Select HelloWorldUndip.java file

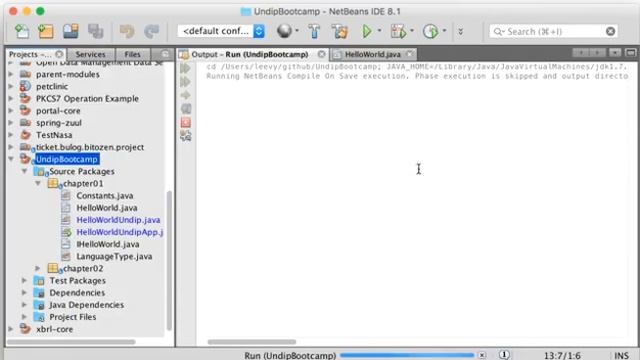point(118,220)
